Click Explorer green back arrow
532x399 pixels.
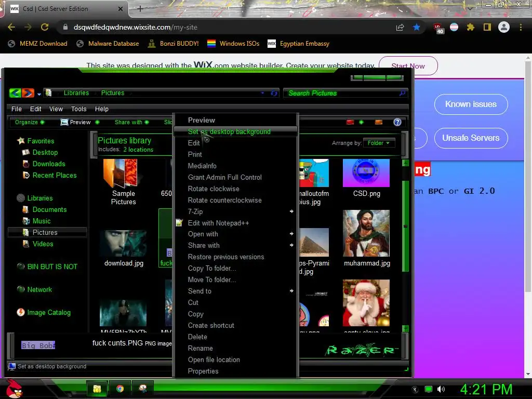pyautogui.click(x=15, y=92)
